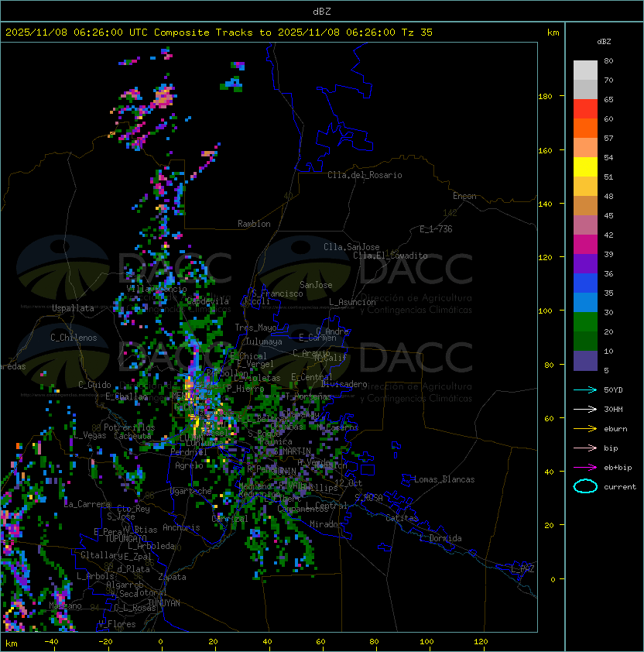Click the 'dBZ' title at top

click(x=322, y=11)
